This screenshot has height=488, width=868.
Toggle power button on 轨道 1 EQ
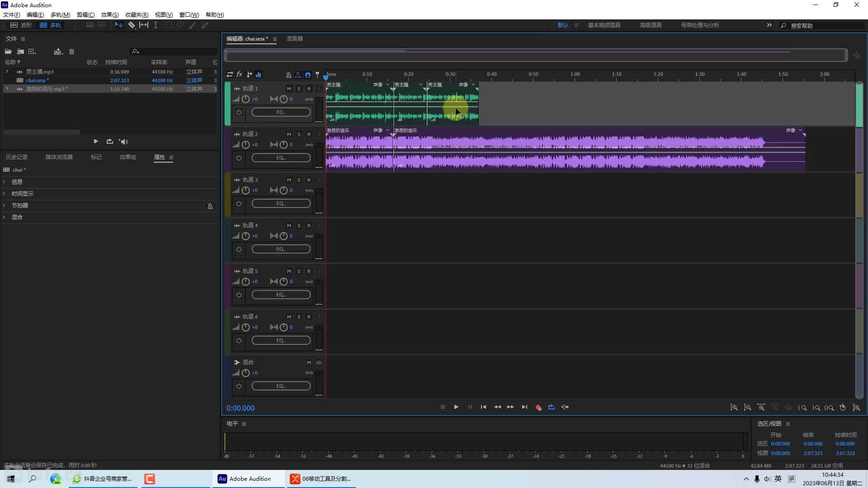[239, 112]
